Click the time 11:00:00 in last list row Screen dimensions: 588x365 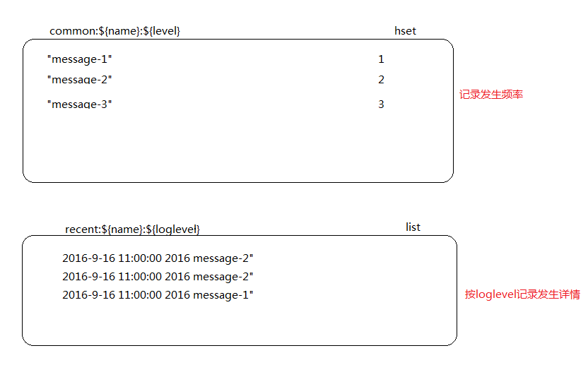coord(140,295)
